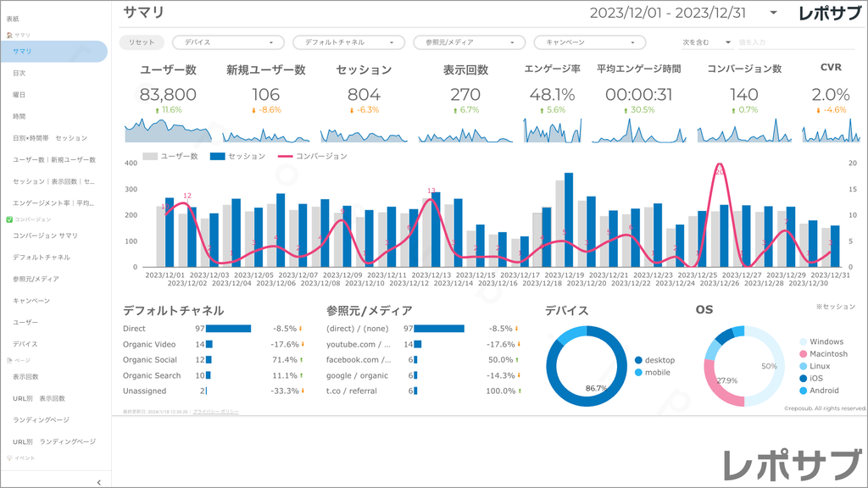Click the desktop legend marker
Viewport: 868px width, 488px height.
[x=638, y=360]
